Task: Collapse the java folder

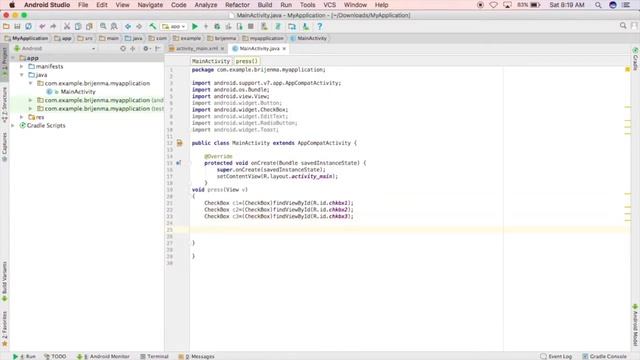Action: click(22, 75)
